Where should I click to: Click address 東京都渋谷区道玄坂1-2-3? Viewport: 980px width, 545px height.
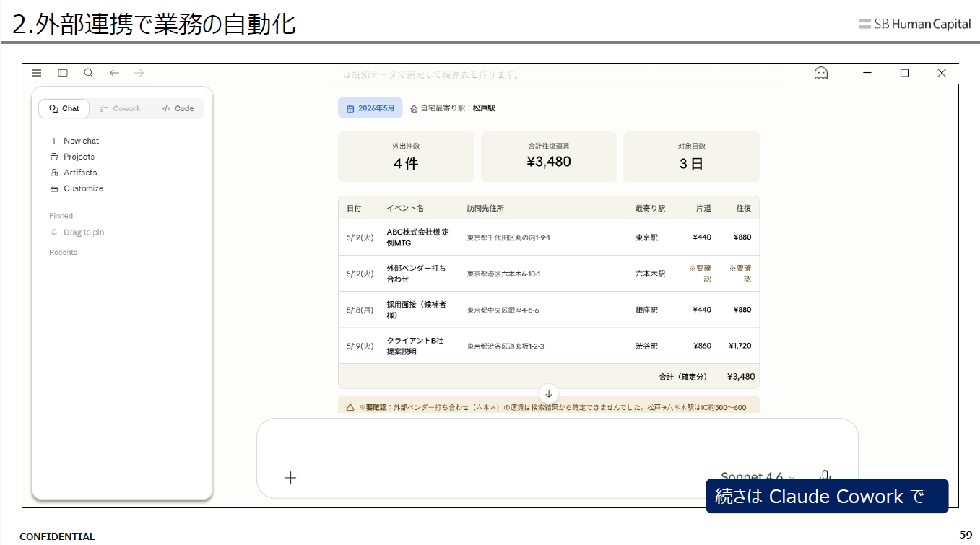click(x=506, y=346)
